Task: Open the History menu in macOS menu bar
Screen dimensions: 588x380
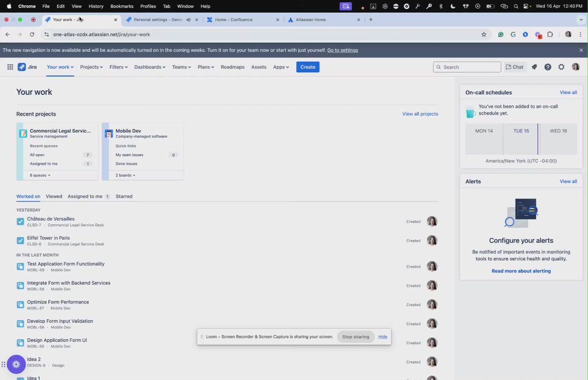Action: tap(95, 6)
